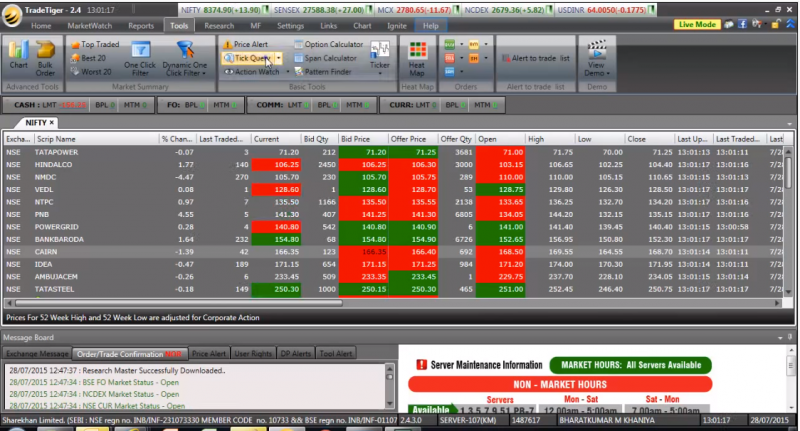
Task: Open the Home menu
Action: [41, 26]
